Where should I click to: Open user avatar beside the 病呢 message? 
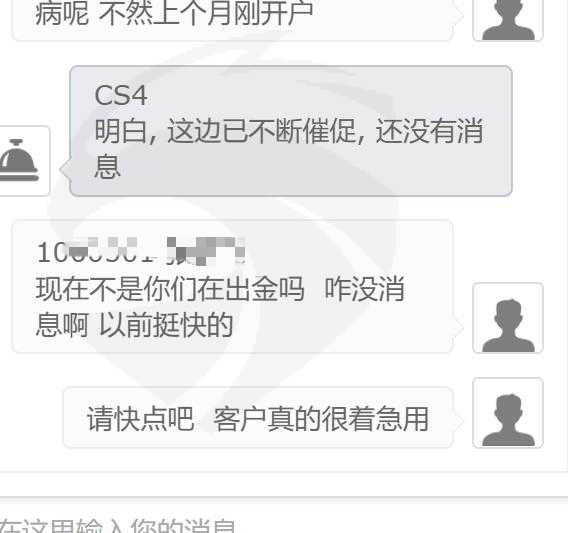pos(508,19)
